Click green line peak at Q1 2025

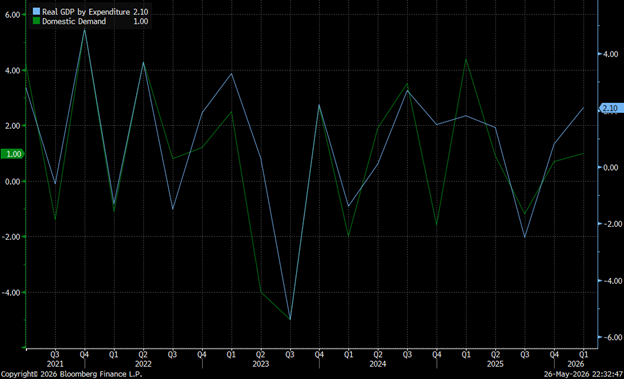466,59
